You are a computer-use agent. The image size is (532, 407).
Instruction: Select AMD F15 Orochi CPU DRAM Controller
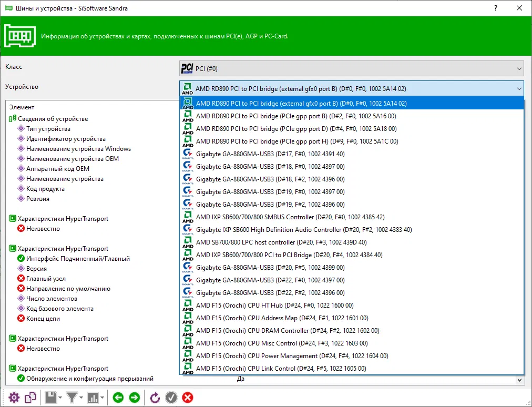352,331
